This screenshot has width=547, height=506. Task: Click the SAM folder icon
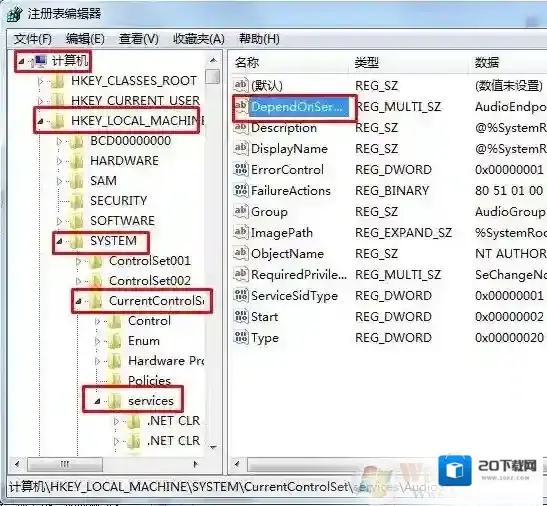[77, 181]
